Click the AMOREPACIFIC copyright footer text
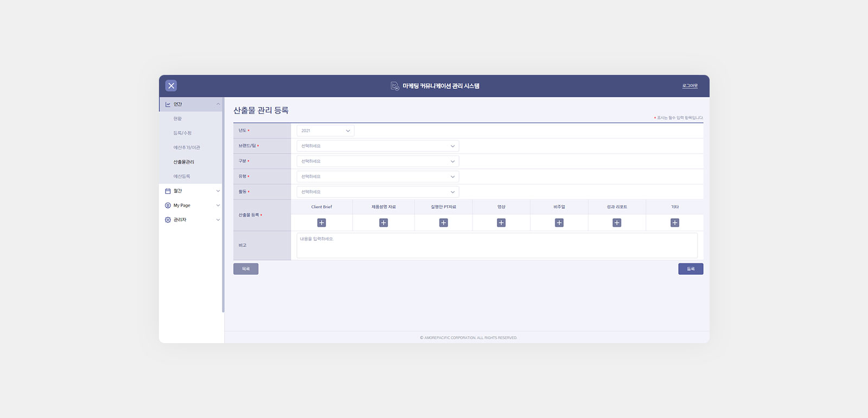Screen dimensions: 868x418 (469, 338)
